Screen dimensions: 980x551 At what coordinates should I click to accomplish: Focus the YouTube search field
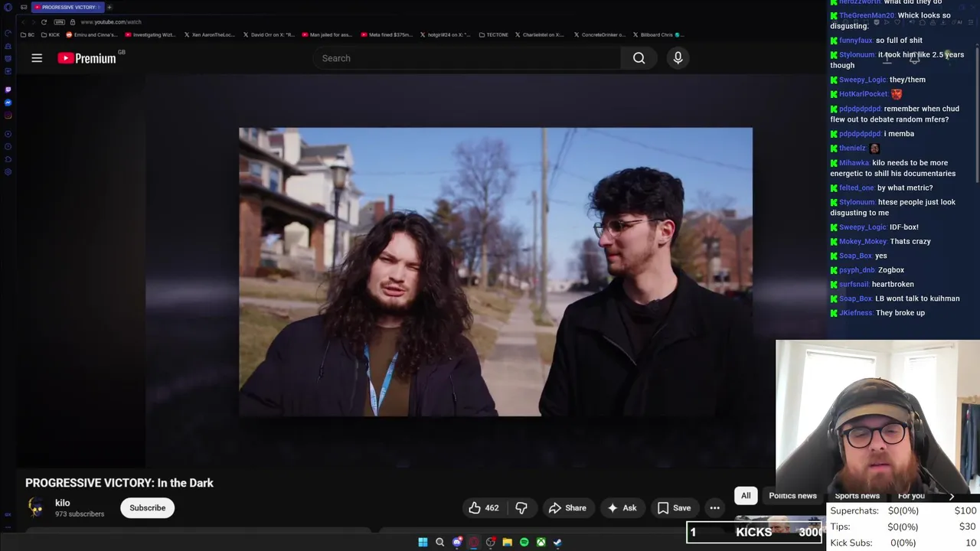(x=467, y=58)
